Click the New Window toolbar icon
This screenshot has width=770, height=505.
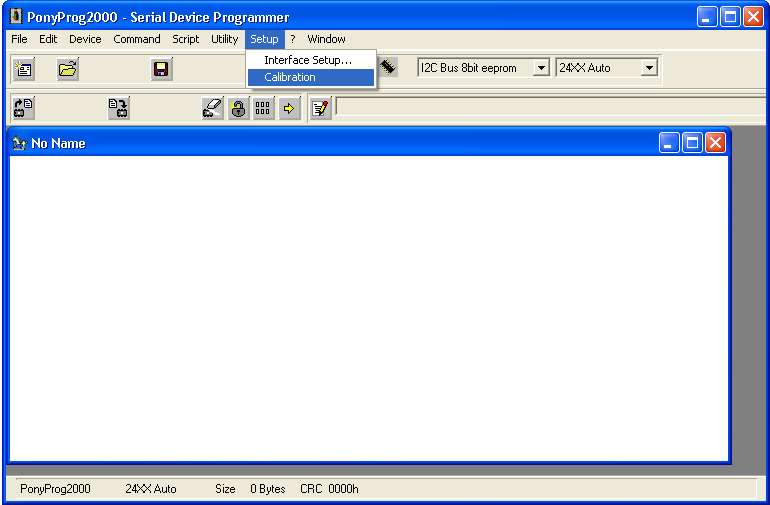23,69
